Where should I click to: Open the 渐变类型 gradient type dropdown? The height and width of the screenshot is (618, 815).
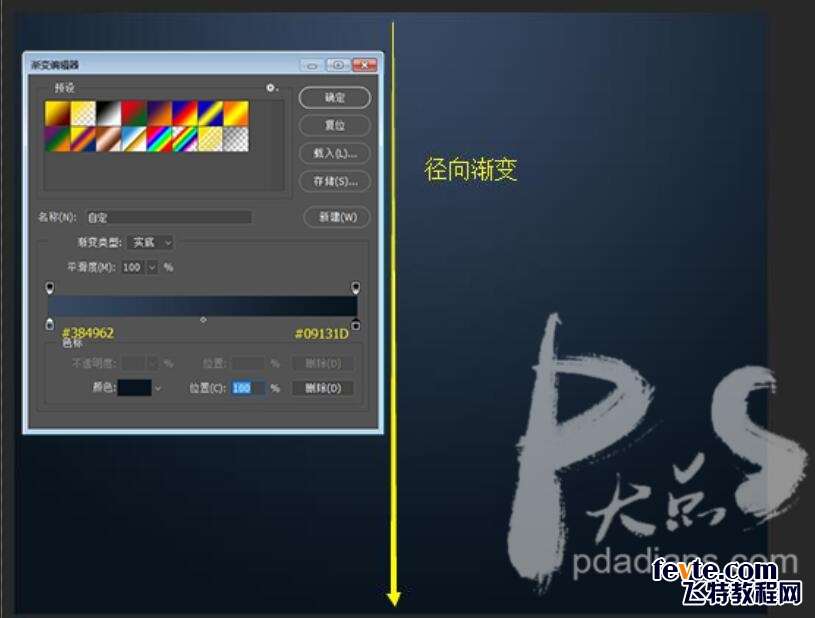[150, 242]
